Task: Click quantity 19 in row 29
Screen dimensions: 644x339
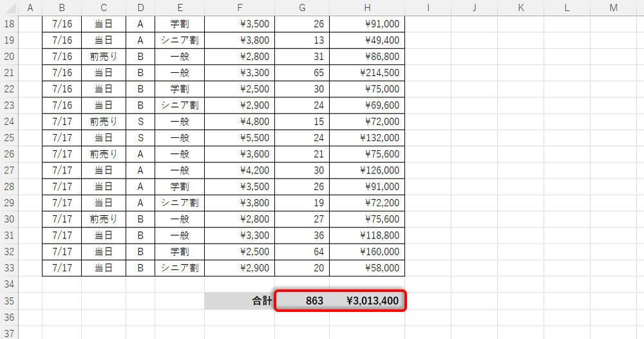Action: pos(302,203)
